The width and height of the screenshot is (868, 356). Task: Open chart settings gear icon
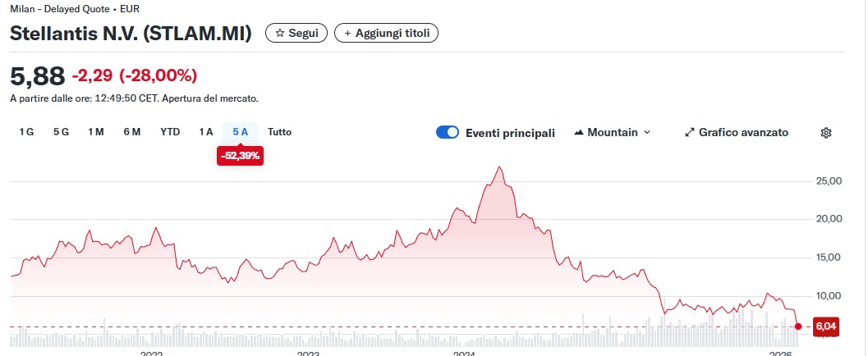pyautogui.click(x=826, y=133)
